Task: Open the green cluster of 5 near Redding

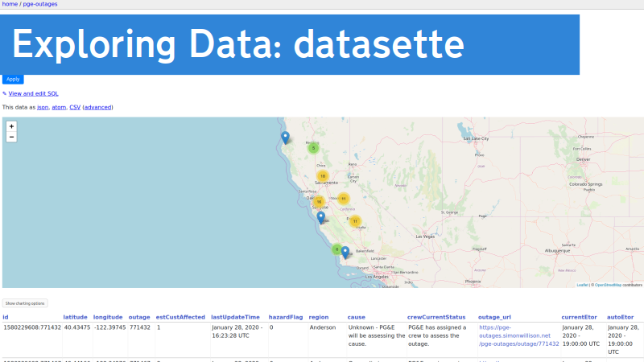Action: (x=313, y=148)
